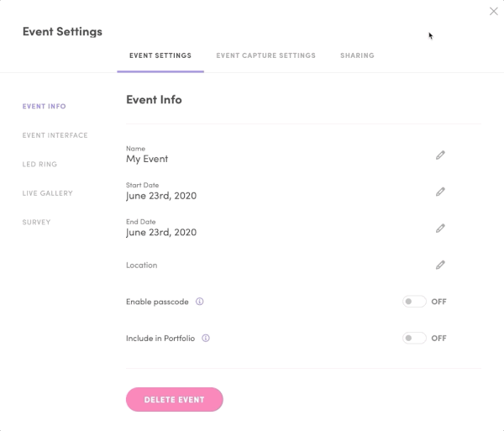Image resolution: width=504 pixels, height=431 pixels.
Task: Go to Event Interface section
Action: click(55, 135)
